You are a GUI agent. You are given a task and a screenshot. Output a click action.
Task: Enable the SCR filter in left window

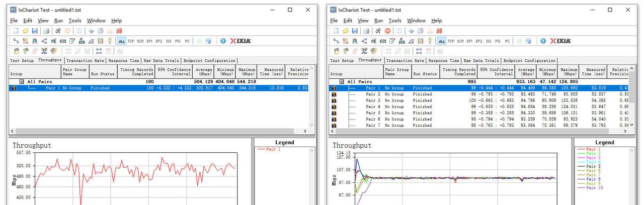pos(140,41)
